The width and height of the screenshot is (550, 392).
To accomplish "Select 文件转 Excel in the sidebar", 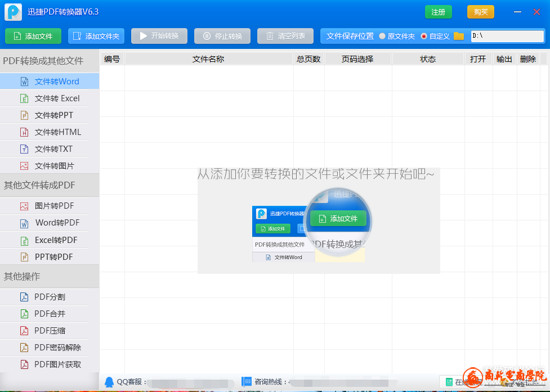I will point(50,98).
